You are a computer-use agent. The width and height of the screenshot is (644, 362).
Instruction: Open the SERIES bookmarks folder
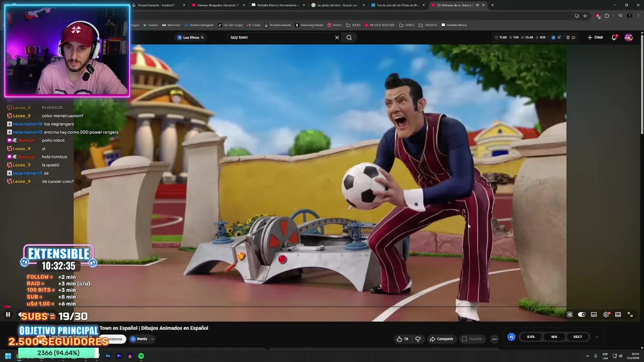[x=407, y=25]
